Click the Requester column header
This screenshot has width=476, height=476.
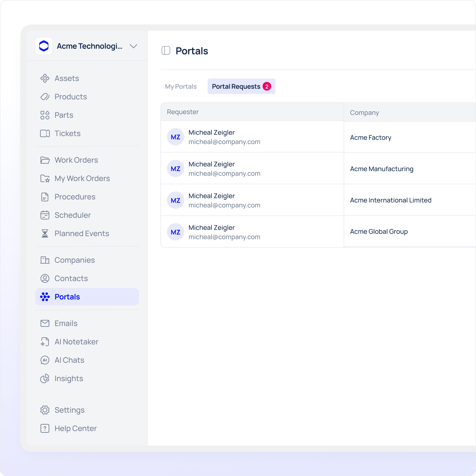pos(183,112)
